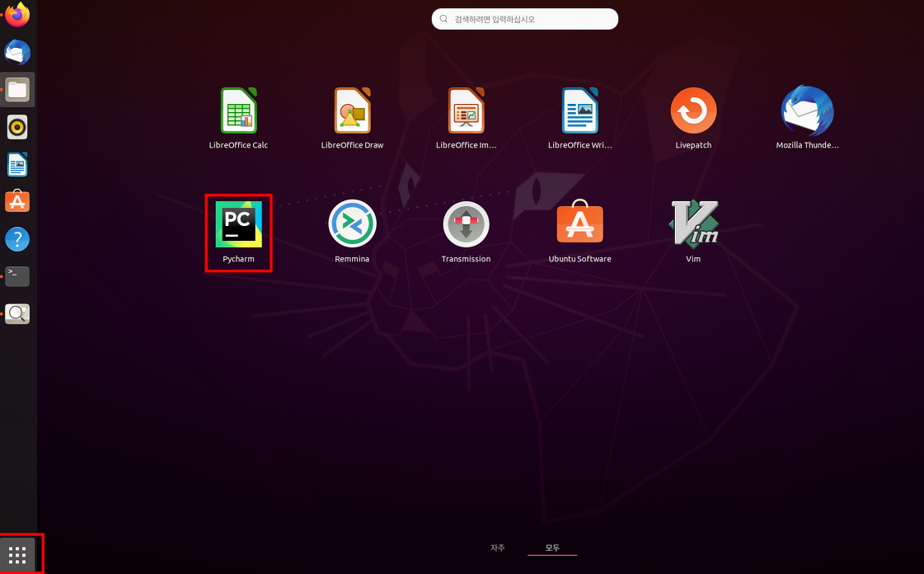Image resolution: width=924 pixels, height=574 pixels.
Task: Launch Rhythmbox from the dock
Action: tap(17, 127)
